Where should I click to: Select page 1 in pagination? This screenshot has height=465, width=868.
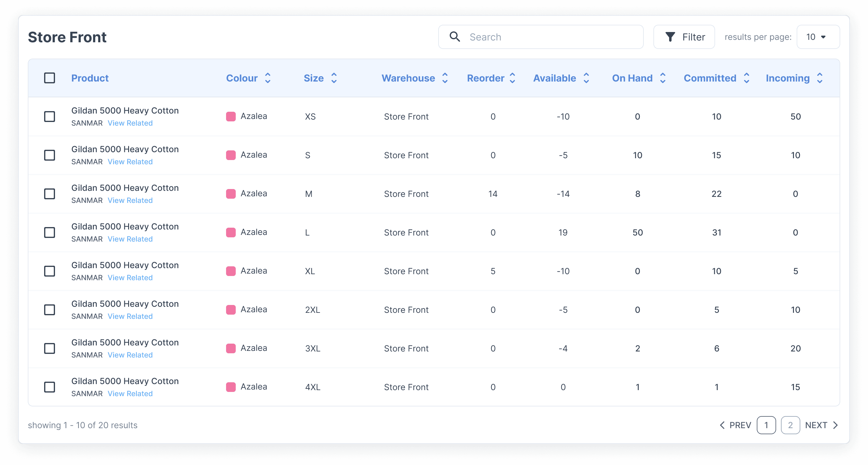(766, 425)
